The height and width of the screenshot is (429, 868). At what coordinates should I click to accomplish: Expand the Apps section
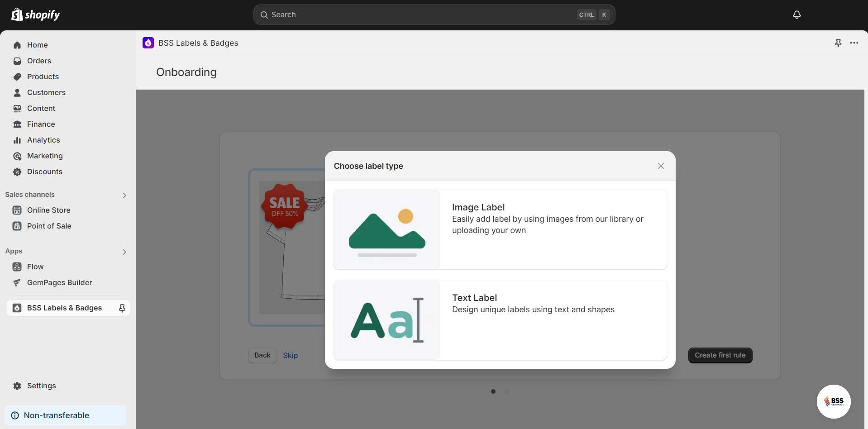(124, 252)
